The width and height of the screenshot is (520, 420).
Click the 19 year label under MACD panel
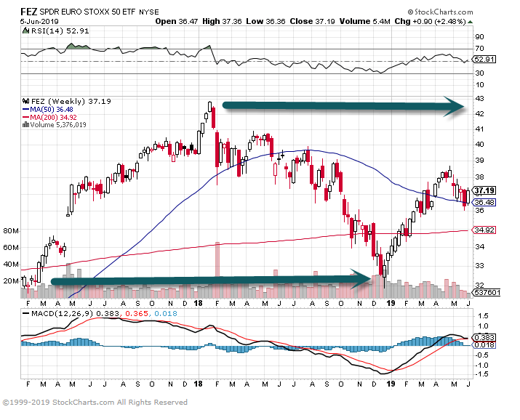(391, 384)
